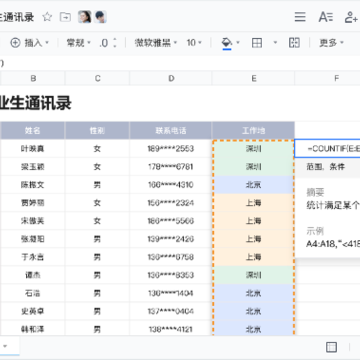
Task: Select phone cell ending in 4310
Action: pos(171,185)
